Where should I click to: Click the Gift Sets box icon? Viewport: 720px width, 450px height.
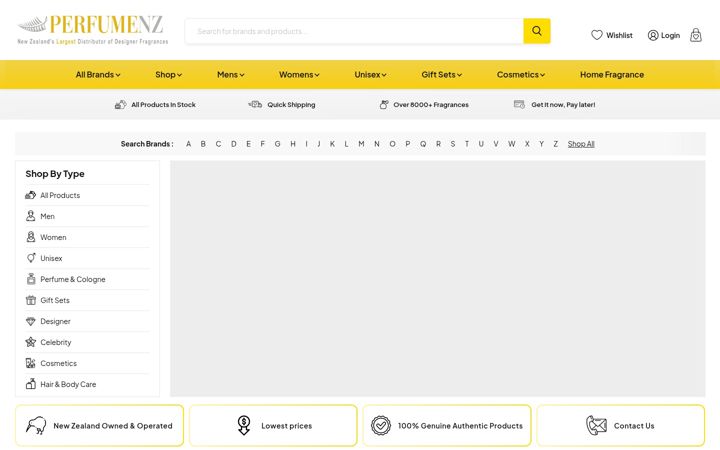30,300
